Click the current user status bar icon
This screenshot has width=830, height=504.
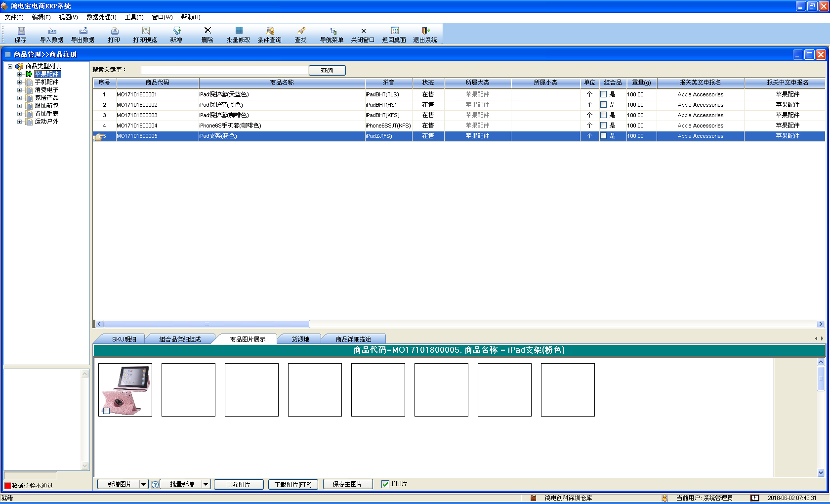664,498
